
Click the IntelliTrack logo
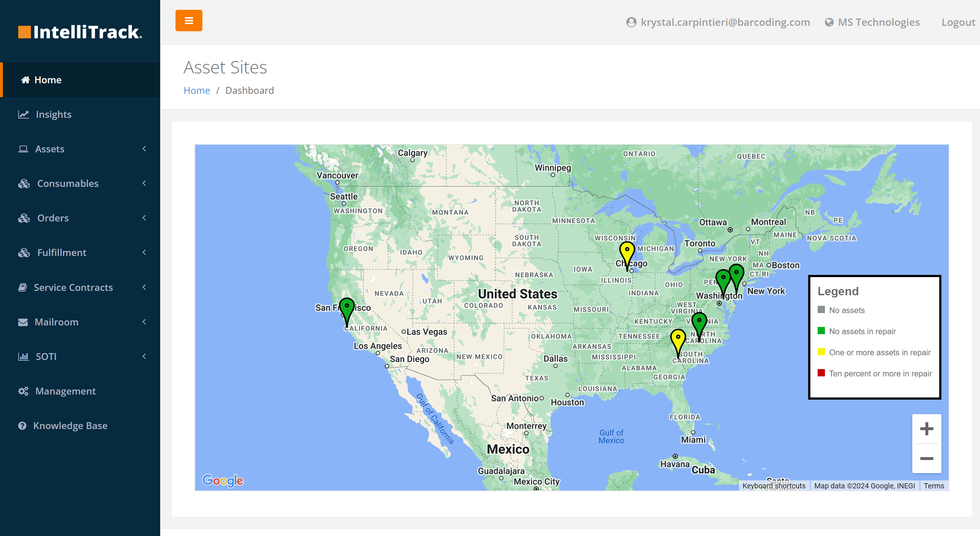(x=80, y=32)
